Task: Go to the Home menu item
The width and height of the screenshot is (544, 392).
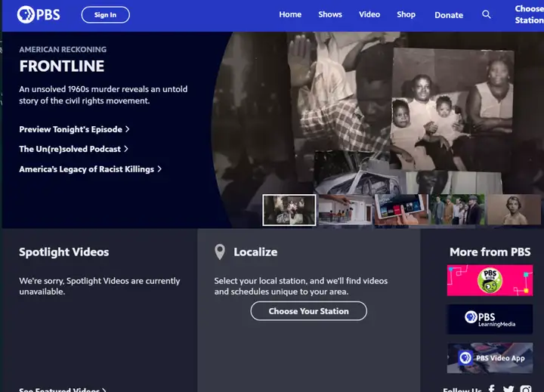Action: pyautogui.click(x=290, y=14)
